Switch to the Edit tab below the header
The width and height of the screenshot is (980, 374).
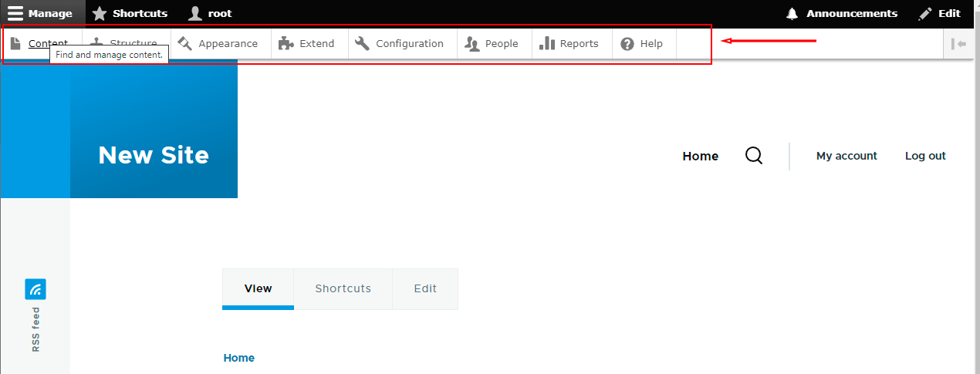pos(425,288)
